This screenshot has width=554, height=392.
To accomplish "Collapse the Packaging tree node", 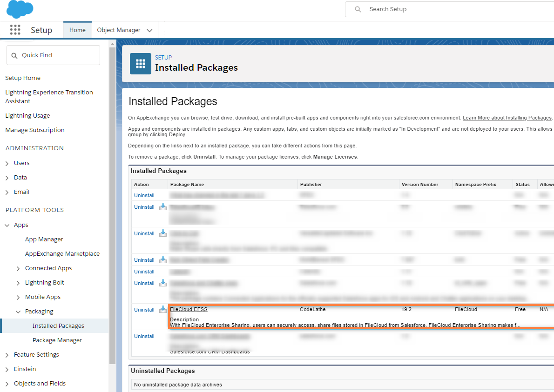I will click(x=18, y=312).
